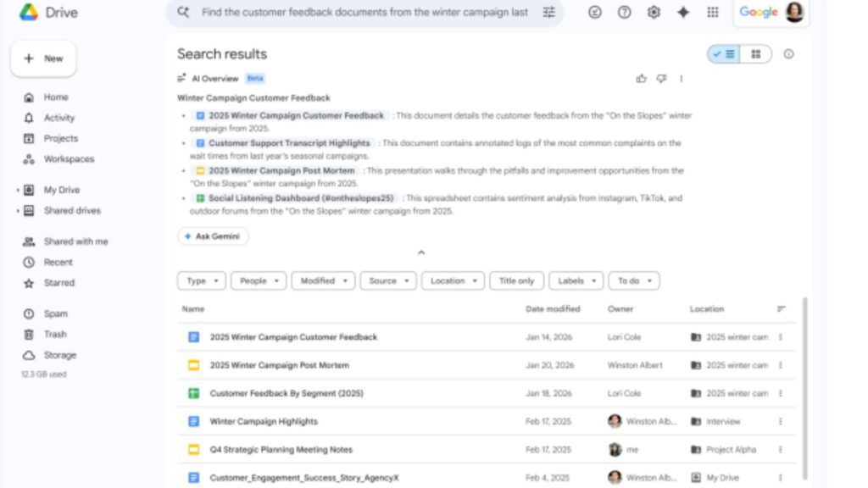Image resolution: width=868 pixels, height=488 pixels.
Task: Open 2025 Winter Campaign Post Mortem file row
Action: [x=279, y=365]
